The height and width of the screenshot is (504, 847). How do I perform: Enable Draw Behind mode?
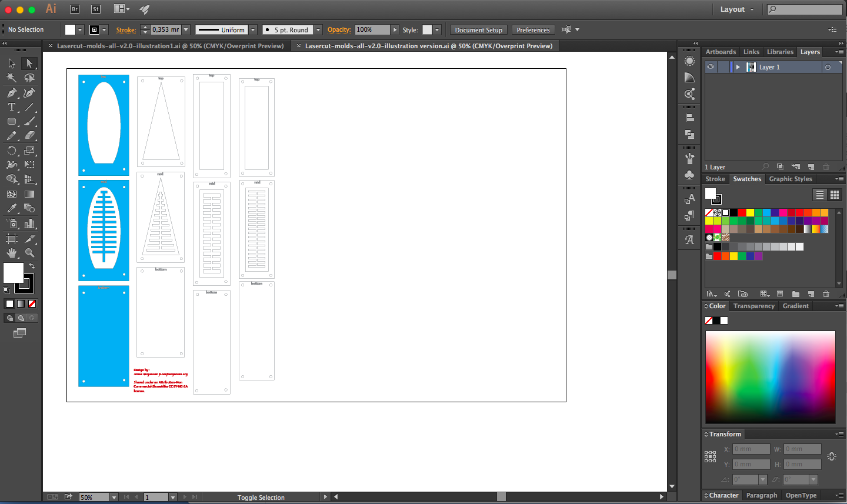[21, 318]
